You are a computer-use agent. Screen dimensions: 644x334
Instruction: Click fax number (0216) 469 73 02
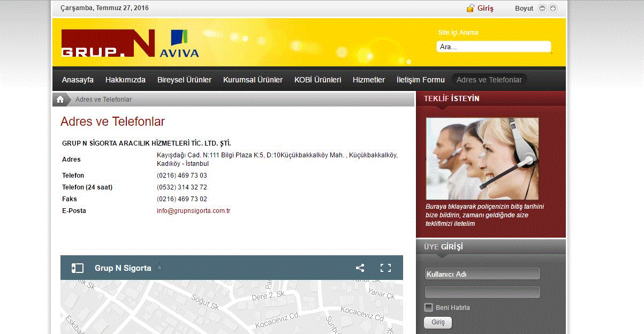(182, 199)
